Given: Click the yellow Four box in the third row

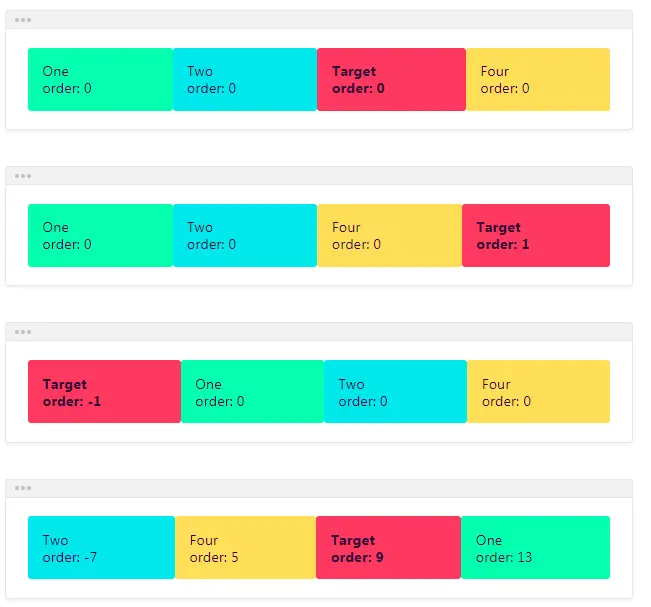Looking at the screenshot, I should [x=539, y=392].
